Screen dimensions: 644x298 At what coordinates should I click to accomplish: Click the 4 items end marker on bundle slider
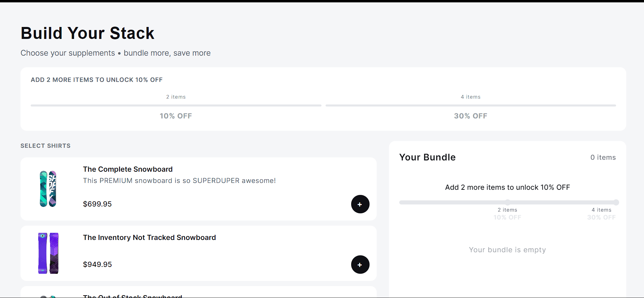click(x=616, y=202)
